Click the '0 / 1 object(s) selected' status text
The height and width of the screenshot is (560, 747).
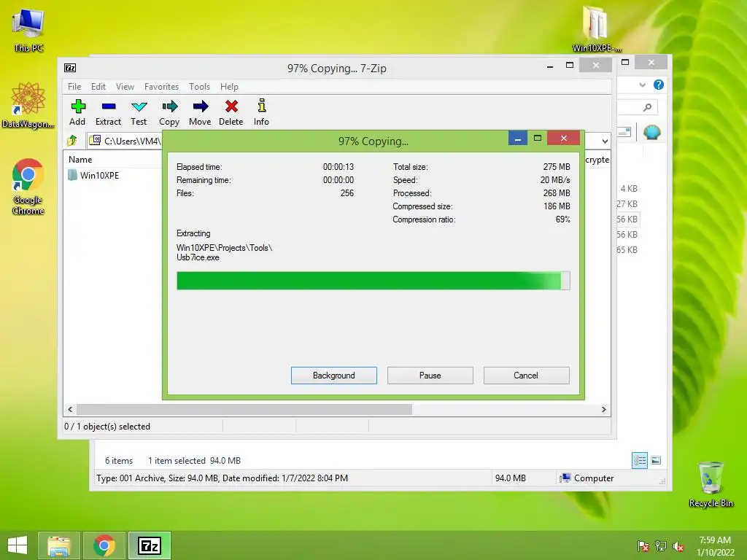(107, 426)
